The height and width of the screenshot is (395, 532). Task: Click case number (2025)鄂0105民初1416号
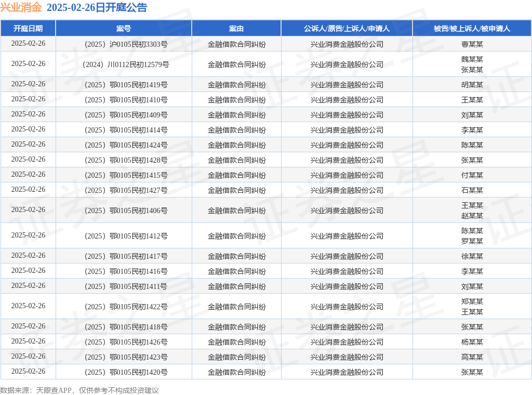[x=126, y=271]
